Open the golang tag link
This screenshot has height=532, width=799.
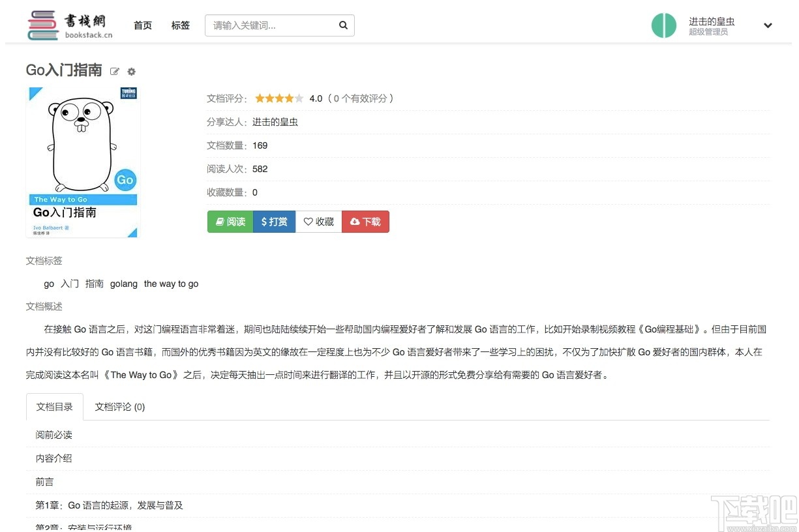pyautogui.click(x=123, y=284)
